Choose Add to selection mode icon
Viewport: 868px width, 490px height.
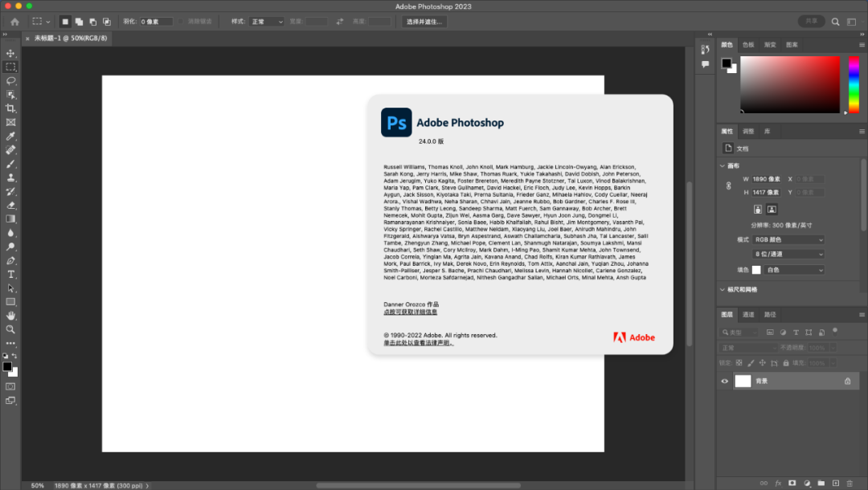79,22
